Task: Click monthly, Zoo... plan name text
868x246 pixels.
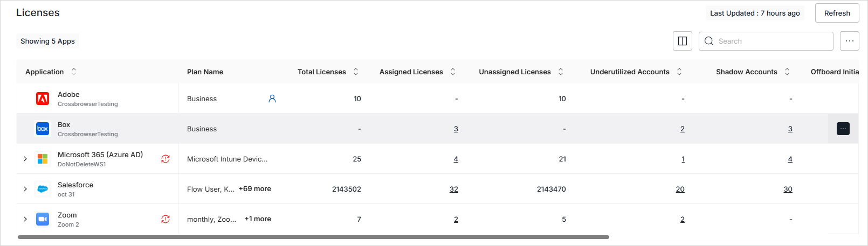Action: point(211,219)
